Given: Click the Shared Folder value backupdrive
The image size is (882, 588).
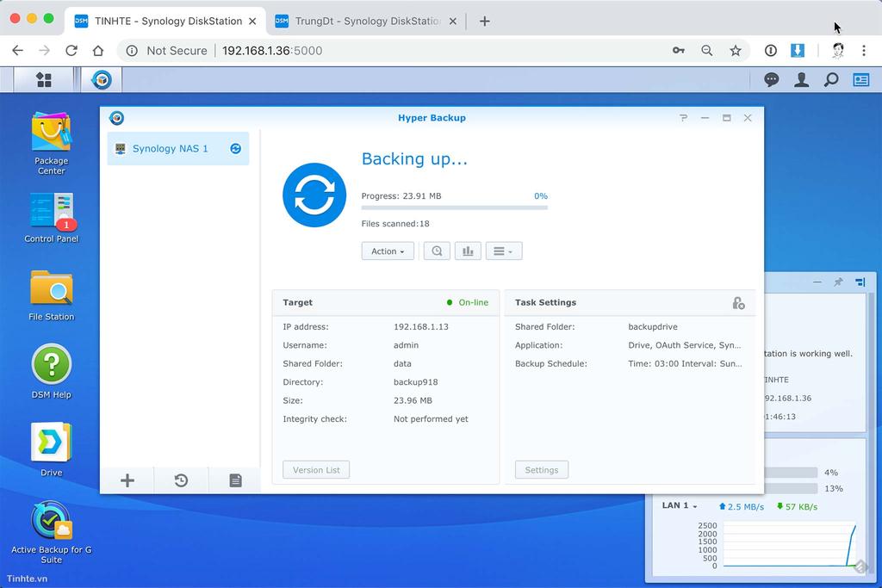Looking at the screenshot, I should click(x=653, y=326).
